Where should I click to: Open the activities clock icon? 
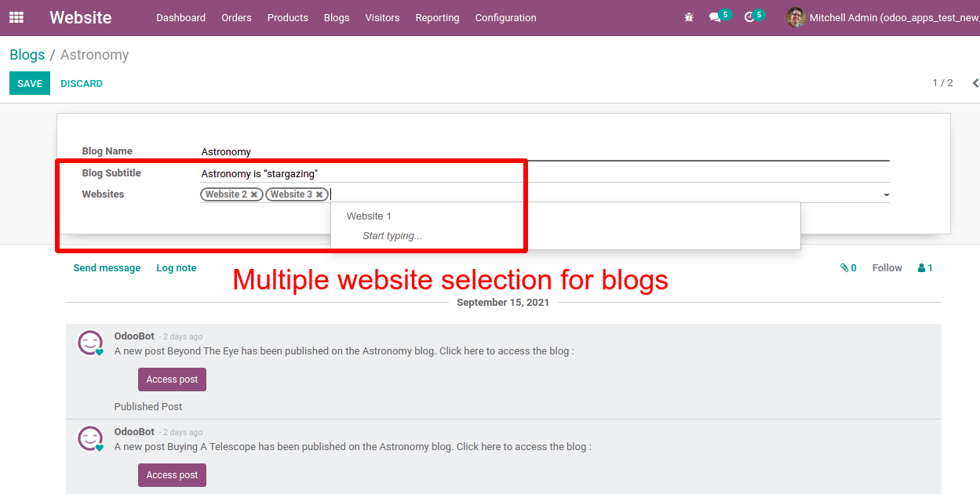coord(749,17)
